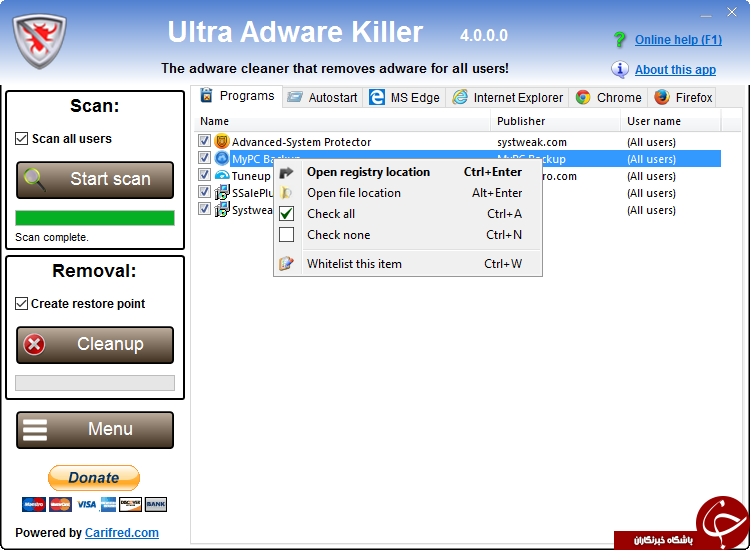
Task: Click the hamburger icon on Menu button
Action: (35, 430)
